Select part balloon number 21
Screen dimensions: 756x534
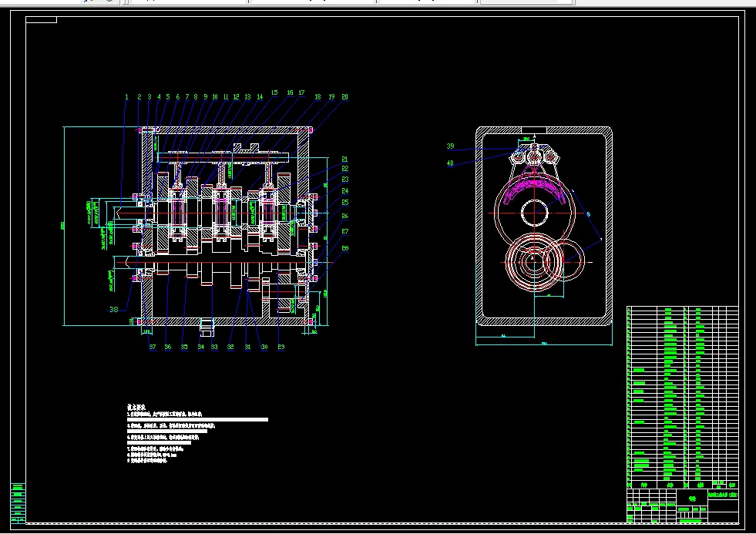pos(344,159)
